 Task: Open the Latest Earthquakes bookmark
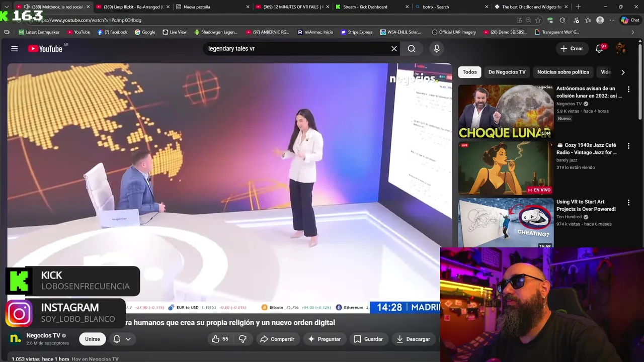click(39, 32)
